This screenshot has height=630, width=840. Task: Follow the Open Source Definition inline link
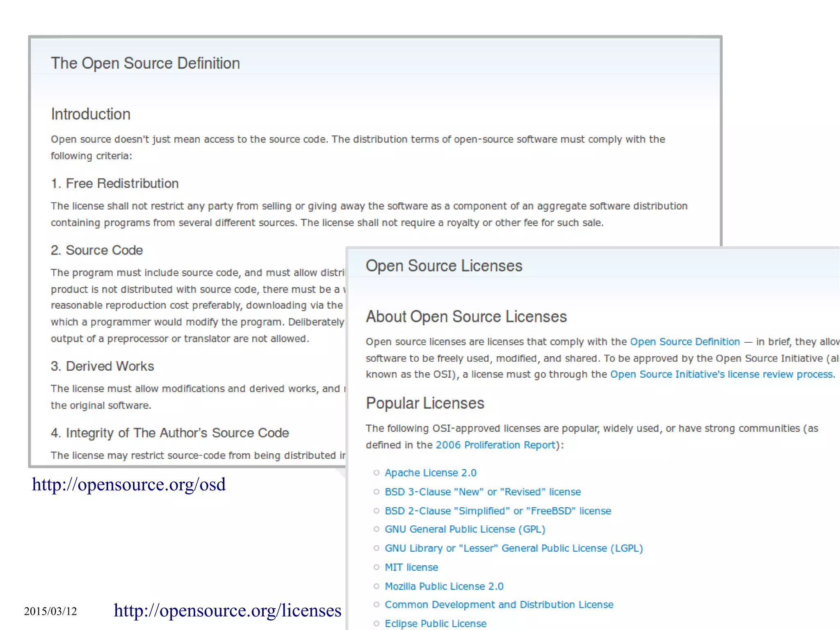point(685,341)
